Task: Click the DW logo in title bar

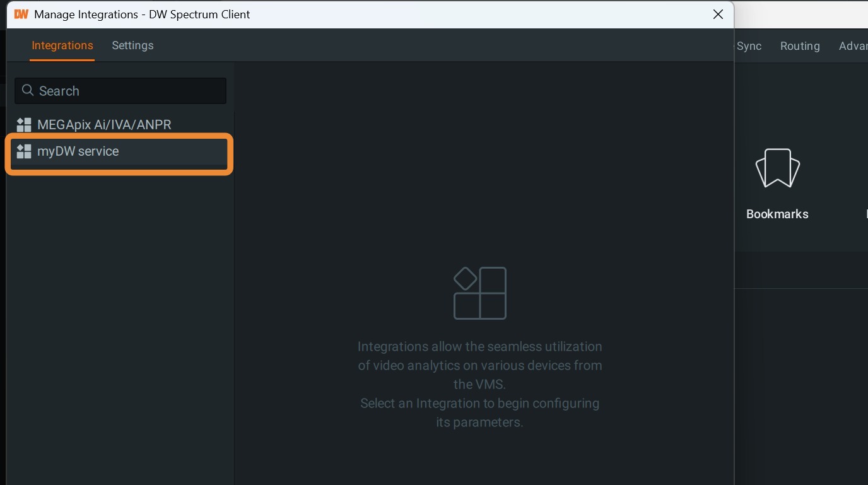Action: point(21,14)
